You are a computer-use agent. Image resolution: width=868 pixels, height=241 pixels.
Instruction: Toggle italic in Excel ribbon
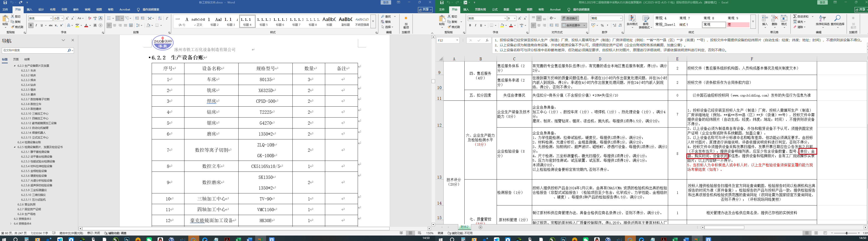pos(476,25)
